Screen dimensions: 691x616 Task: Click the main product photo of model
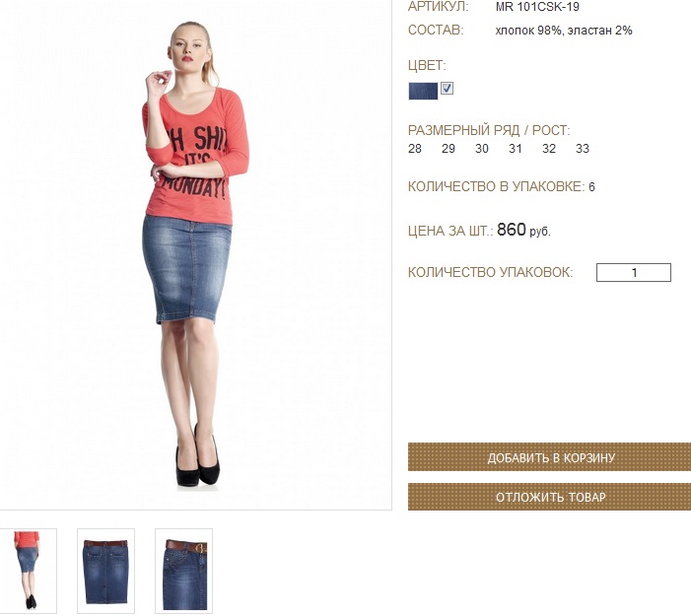[x=195, y=254]
